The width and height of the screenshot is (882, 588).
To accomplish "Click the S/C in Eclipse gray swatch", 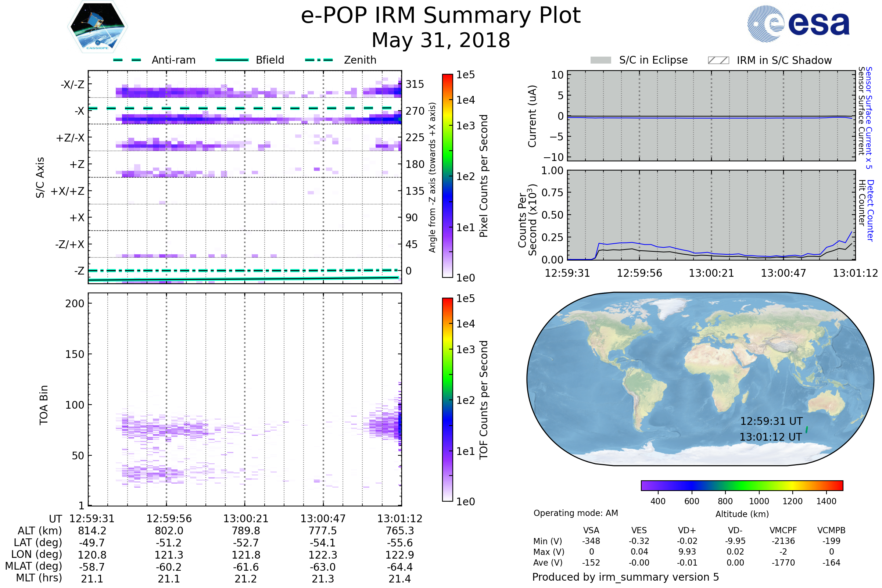I will pyautogui.click(x=600, y=60).
